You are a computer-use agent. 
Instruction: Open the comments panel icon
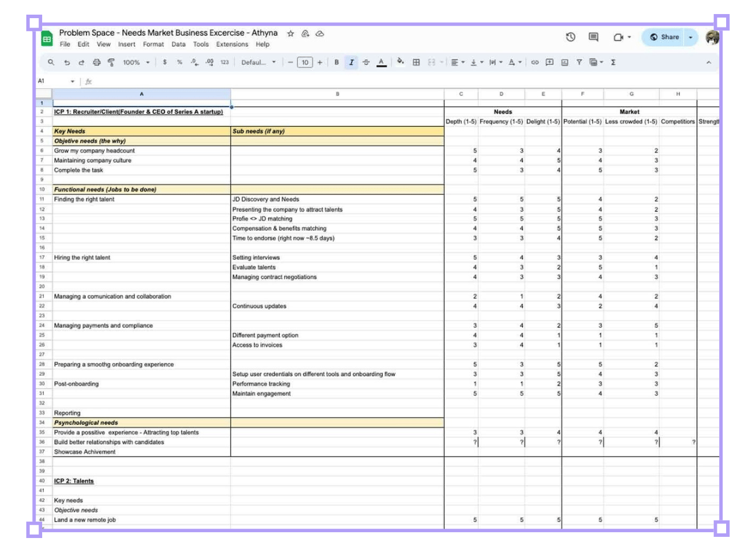pyautogui.click(x=593, y=37)
